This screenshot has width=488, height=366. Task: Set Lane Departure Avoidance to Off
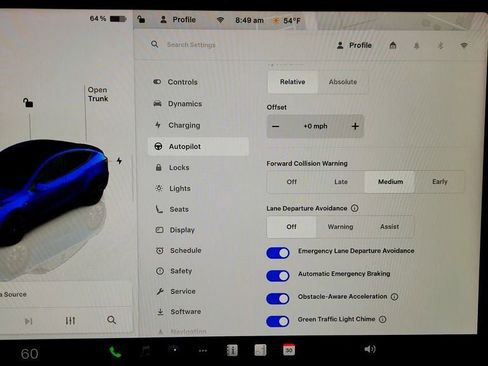coord(291,227)
